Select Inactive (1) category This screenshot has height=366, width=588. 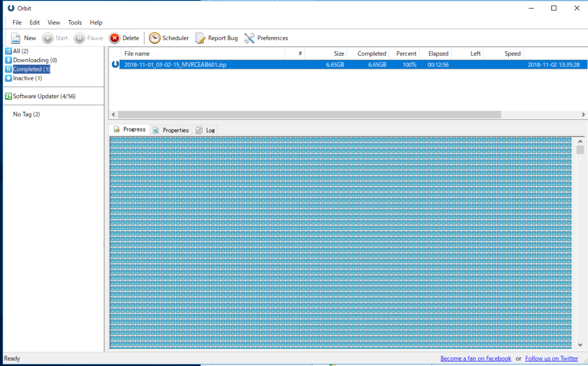(x=28, y=78)
